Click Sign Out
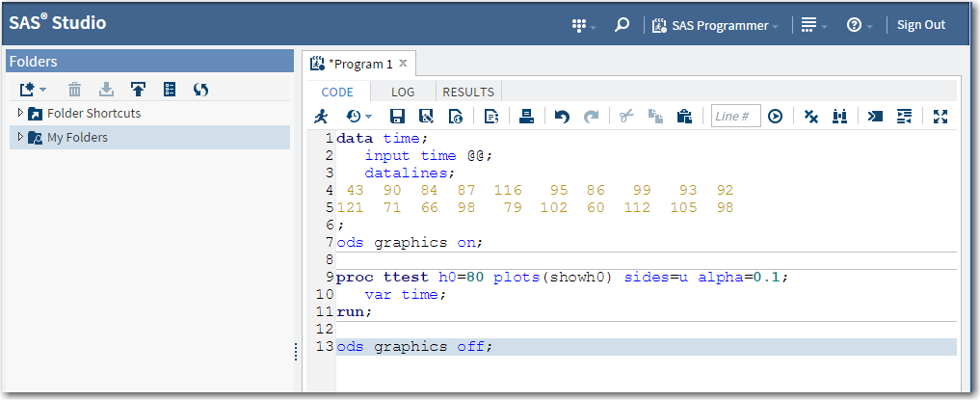Screen dimensions: 980x400 click(921, 25)
